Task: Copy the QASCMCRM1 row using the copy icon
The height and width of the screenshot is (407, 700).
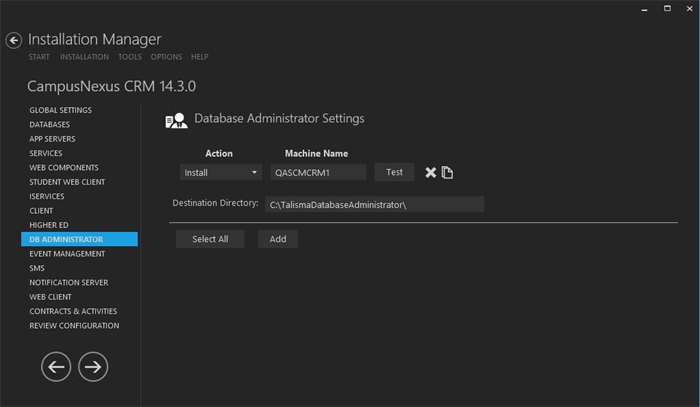Action: click(447, 172)
